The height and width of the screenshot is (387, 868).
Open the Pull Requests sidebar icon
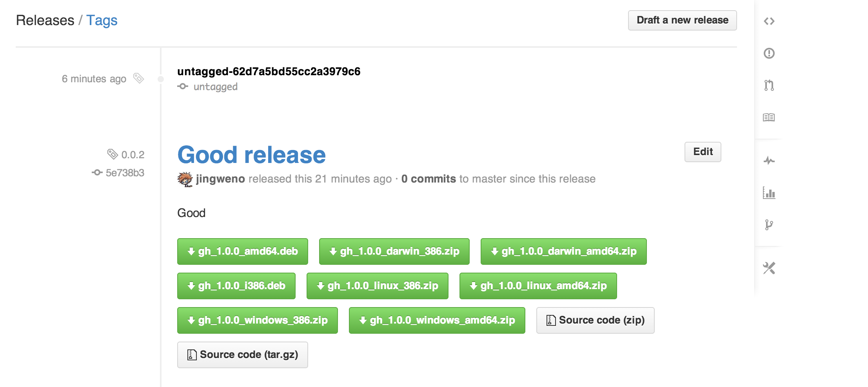[x=769, y=85]
